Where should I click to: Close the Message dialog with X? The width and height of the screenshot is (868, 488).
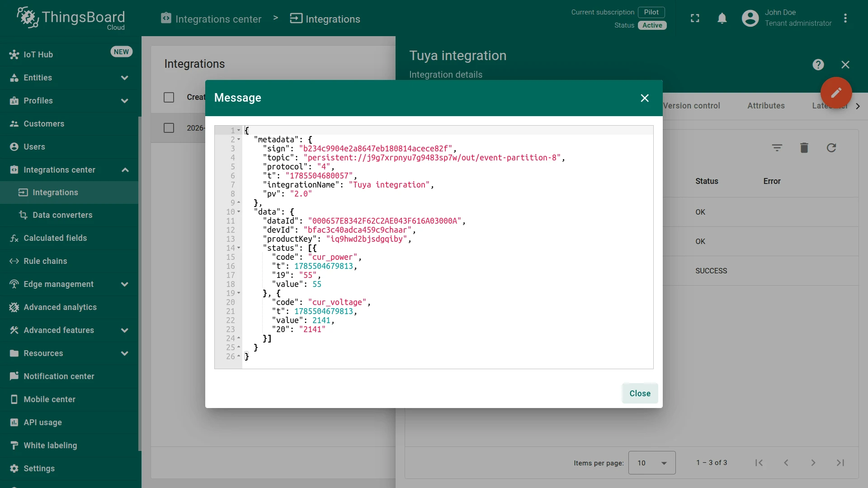click(644, 98)
